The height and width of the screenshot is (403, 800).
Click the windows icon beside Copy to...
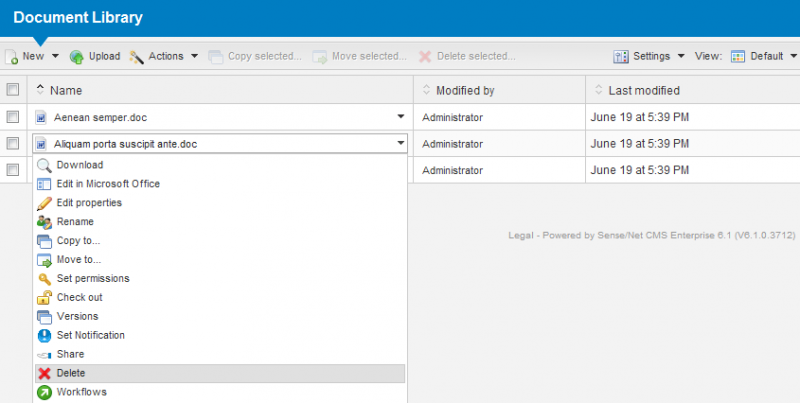click(44, 241)
